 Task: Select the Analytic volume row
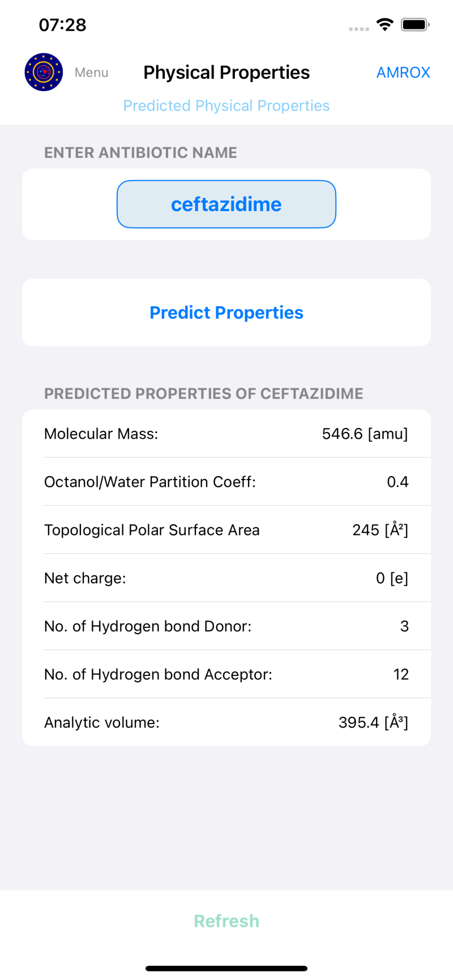[x=226, y=722]
